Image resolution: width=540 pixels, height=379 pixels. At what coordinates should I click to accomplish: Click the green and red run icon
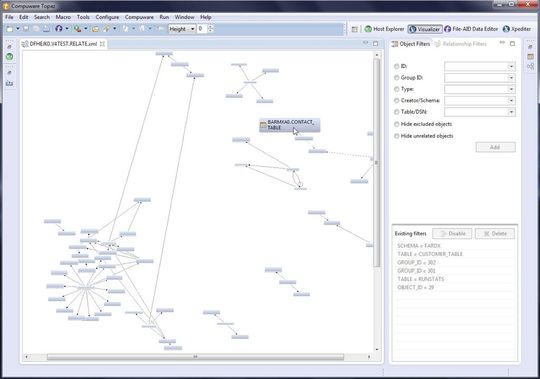(77, 29)
